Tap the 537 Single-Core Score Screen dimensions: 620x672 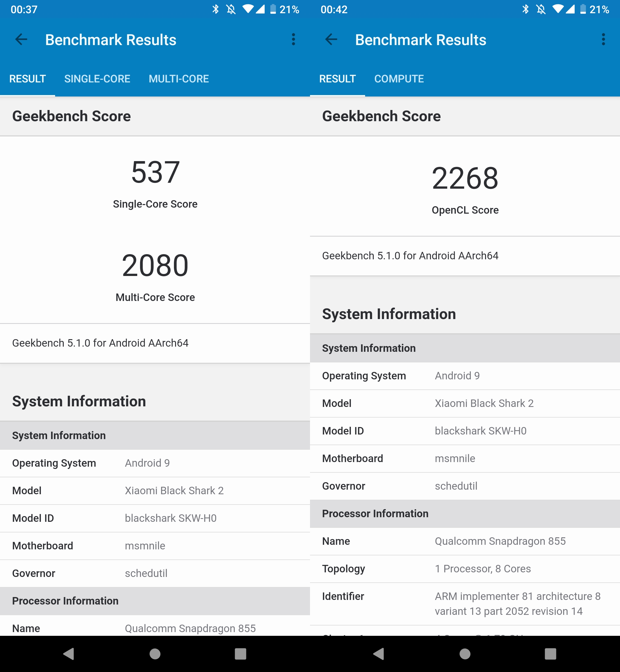(155, 173)
